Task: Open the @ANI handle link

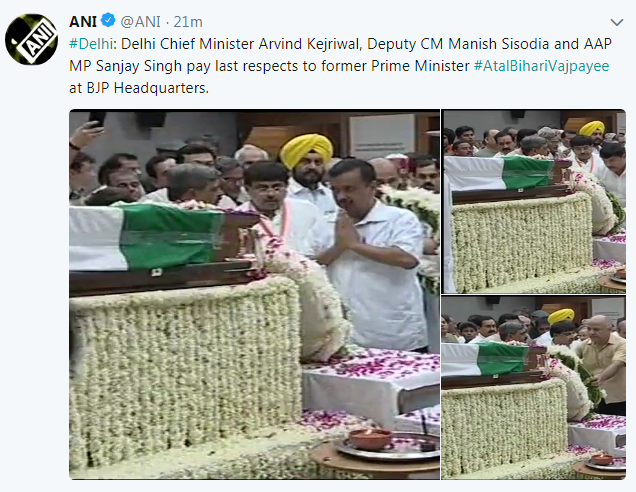Action: pyautogui.click(x=140, y=21)
